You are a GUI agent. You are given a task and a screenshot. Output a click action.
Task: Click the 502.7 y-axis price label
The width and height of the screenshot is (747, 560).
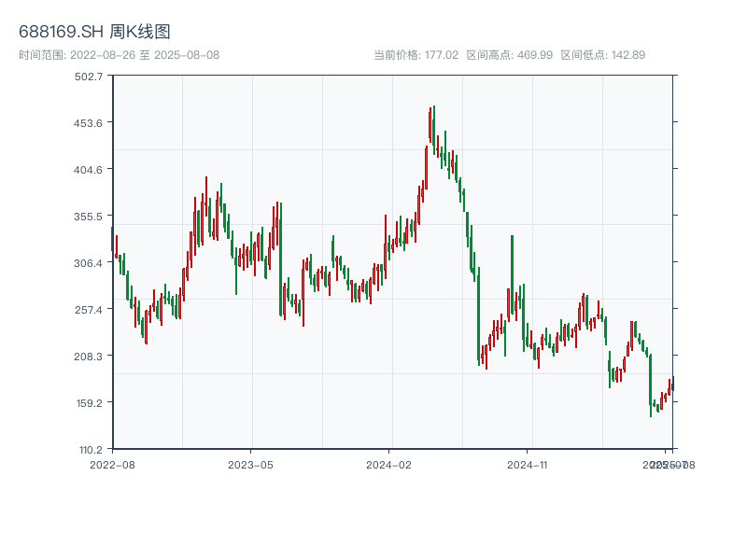pyautogui.click(x=89, y=76)
